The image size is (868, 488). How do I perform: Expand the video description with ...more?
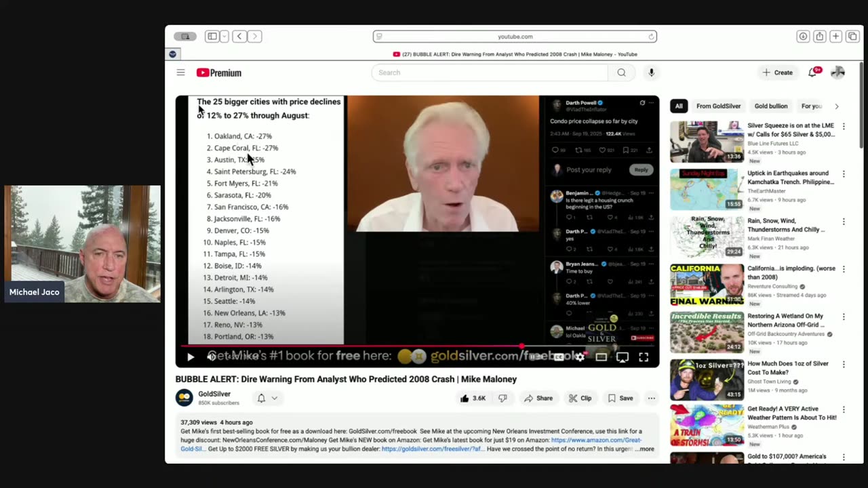[x=646, y=449]
